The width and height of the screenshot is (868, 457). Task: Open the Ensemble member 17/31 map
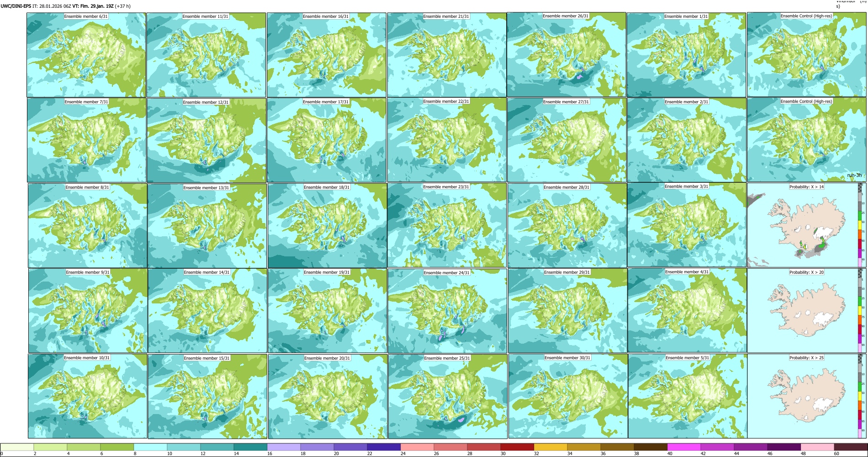pos(327,140)
